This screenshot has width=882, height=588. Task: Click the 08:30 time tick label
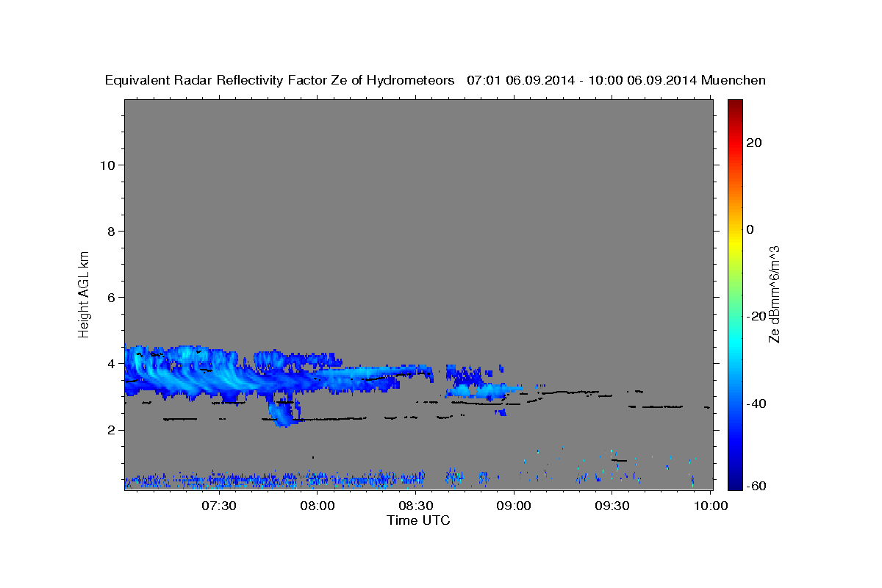pos(415,506)
